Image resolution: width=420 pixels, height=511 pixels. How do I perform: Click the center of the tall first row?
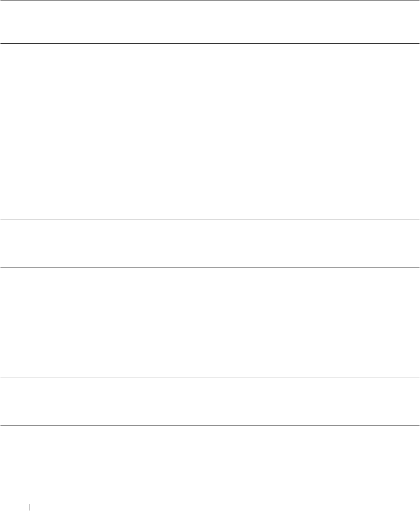coord(210,131)
